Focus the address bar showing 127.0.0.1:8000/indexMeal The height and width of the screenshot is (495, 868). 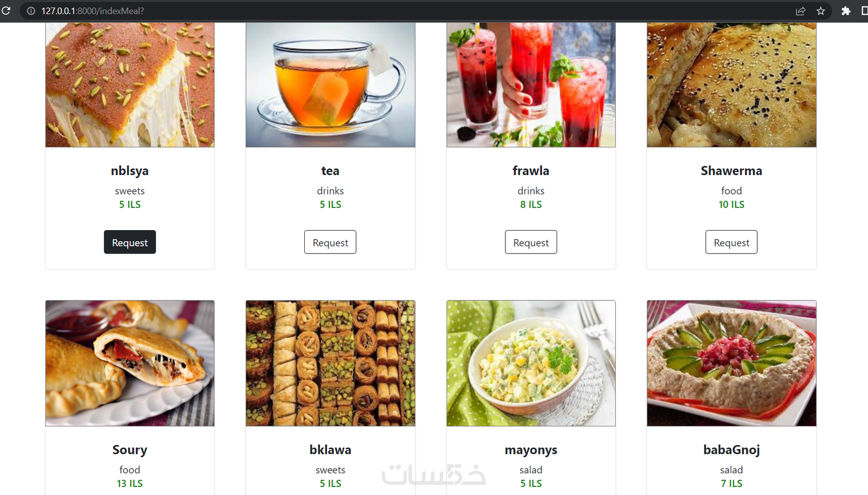tap(408, 11)
